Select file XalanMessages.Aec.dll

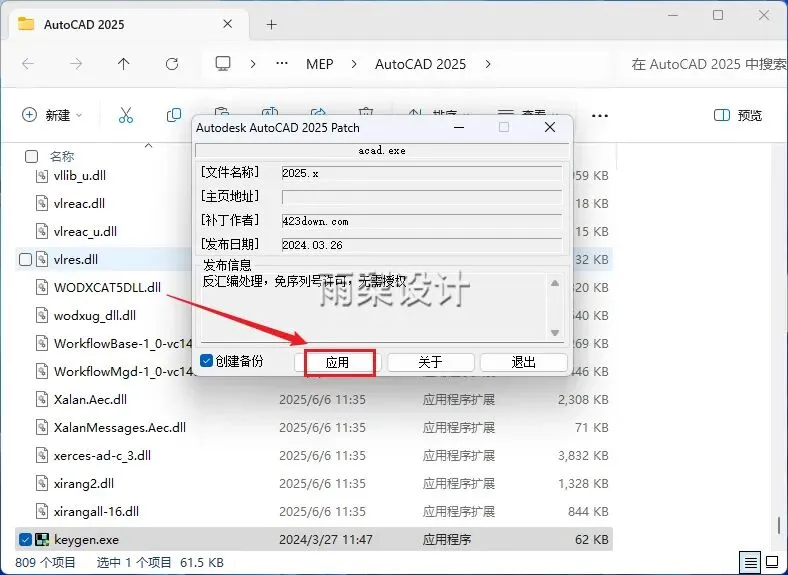[x=120, y=428]
